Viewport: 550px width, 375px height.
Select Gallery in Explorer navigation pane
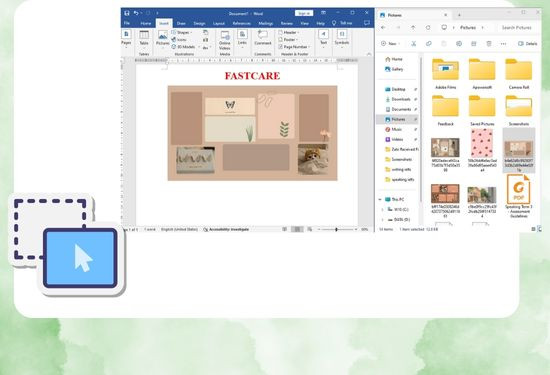(x=394, y=69)
